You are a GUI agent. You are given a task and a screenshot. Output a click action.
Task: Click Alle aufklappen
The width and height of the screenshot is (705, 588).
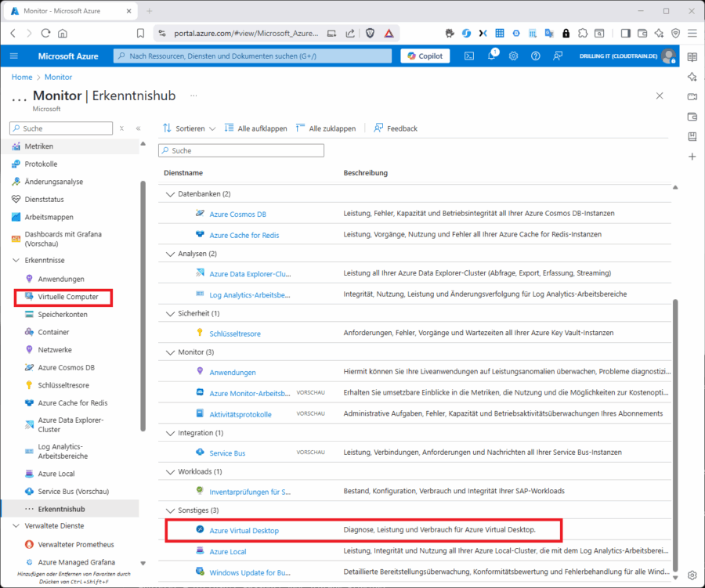point(256,128)
